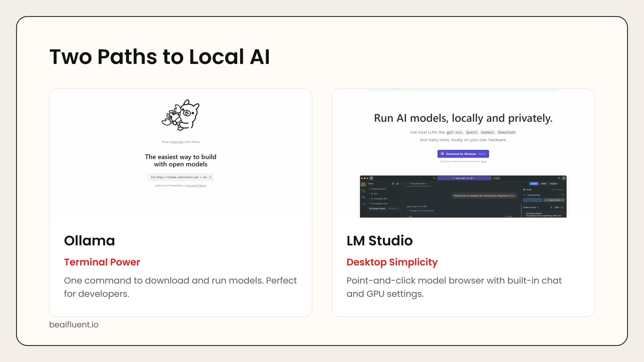Select the DeepSeek model tag
This screenshot has width=644, height=362.
tap(506, 132)
